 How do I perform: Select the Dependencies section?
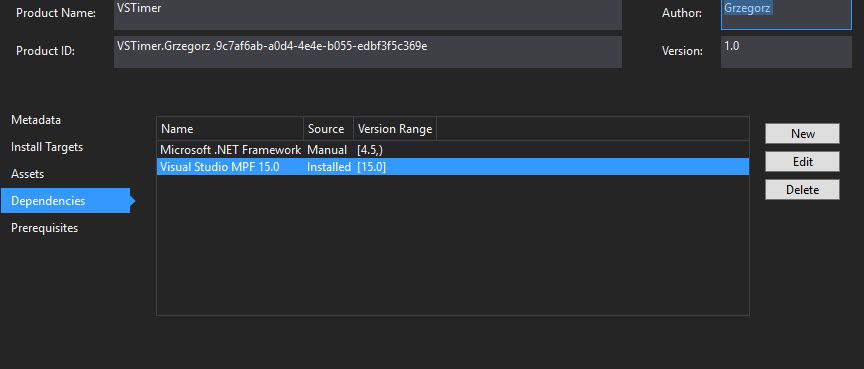[x=66, y=200]
